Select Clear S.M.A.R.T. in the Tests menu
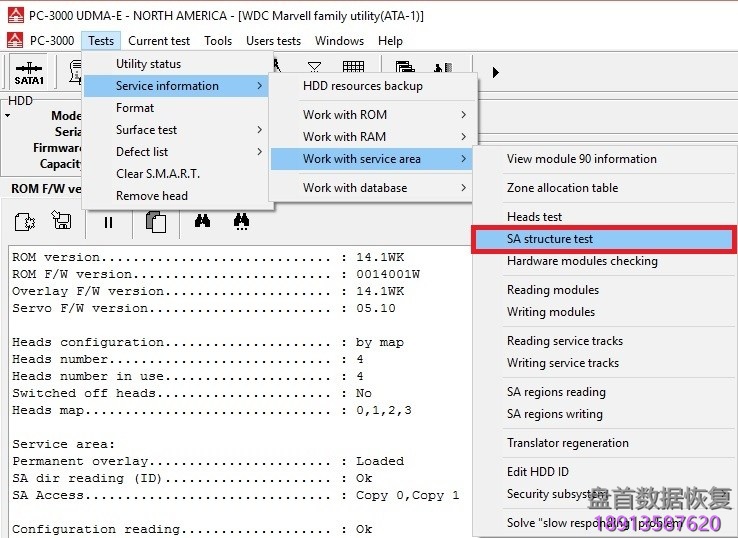This screenshot has height=538, width=738. pyautogui.click(x=157, y=174)
